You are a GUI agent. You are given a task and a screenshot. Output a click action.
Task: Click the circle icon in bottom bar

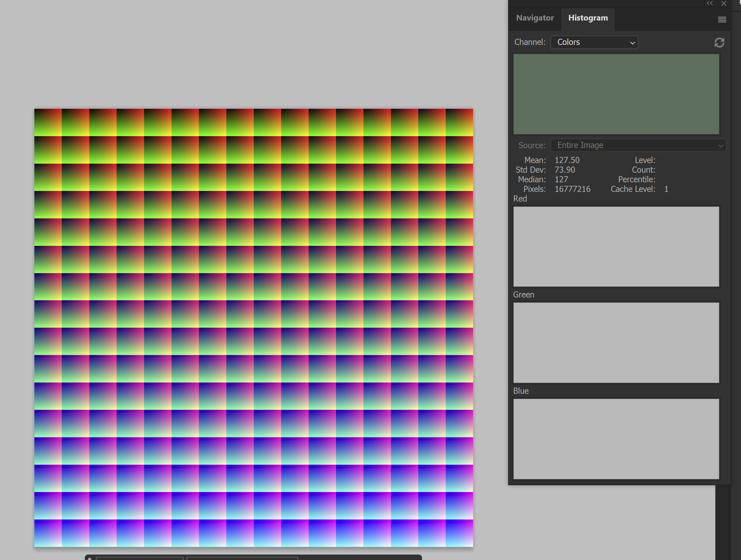coord(89,558)
